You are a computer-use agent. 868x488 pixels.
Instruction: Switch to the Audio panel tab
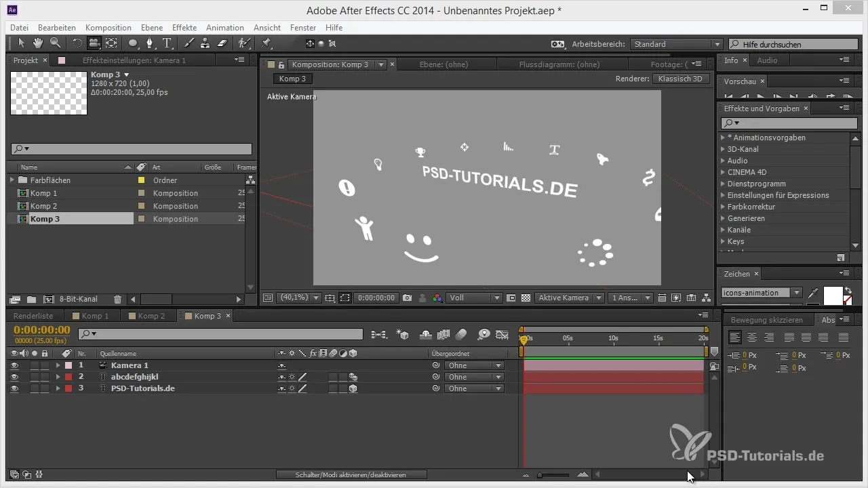pyautogui.click(x=767, y=60)
